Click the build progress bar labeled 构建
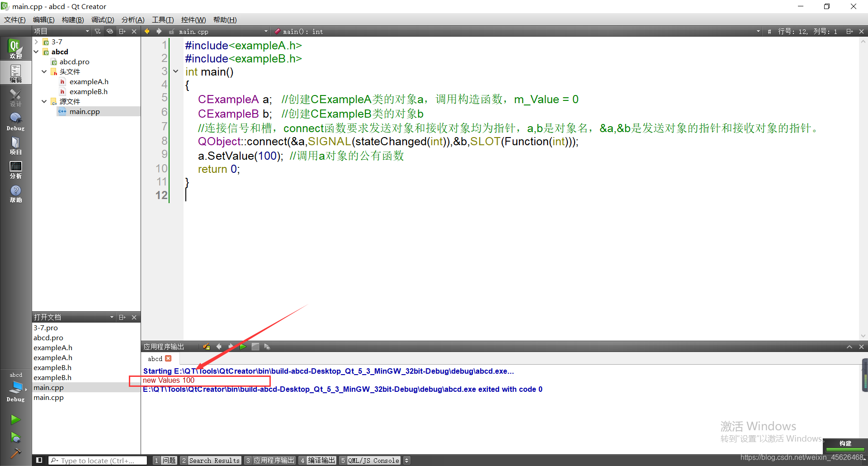Image resolution: width=868 pixels, height=466 pixels. pyautogui.click(x=845, y=446)
